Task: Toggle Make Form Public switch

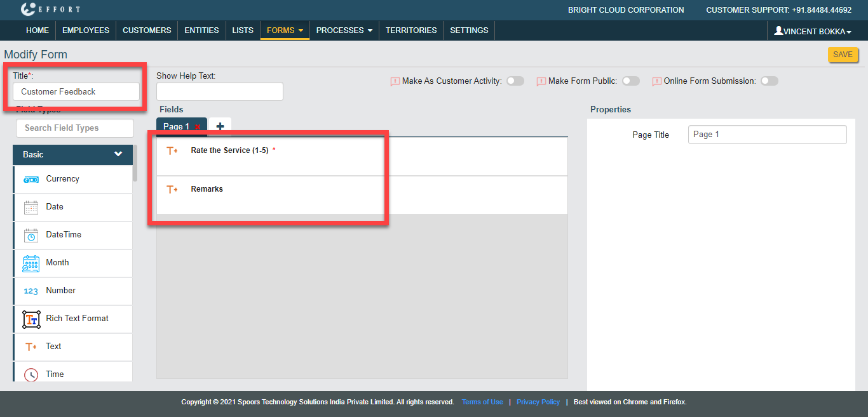Action: click(630, 81)
